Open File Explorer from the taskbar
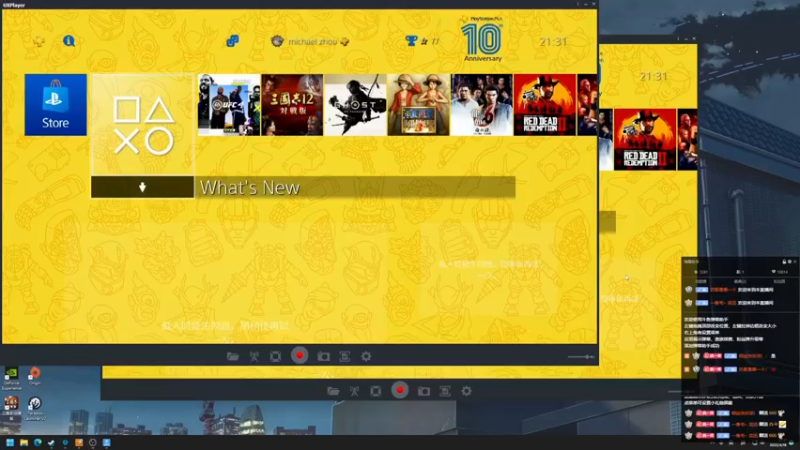800x450 pixels. (x=23, y=442)
